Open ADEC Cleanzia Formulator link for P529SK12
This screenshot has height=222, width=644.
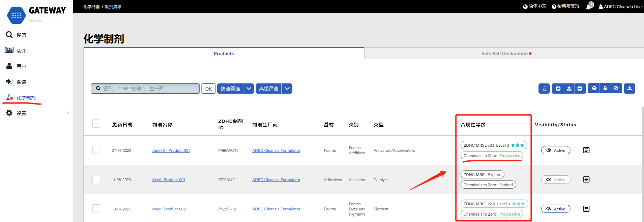[276, 209]
